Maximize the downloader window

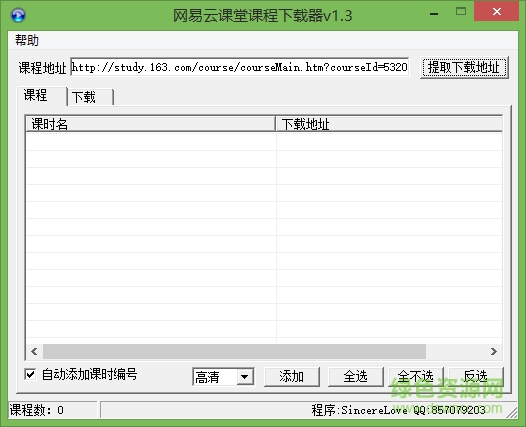pos(461,12)
